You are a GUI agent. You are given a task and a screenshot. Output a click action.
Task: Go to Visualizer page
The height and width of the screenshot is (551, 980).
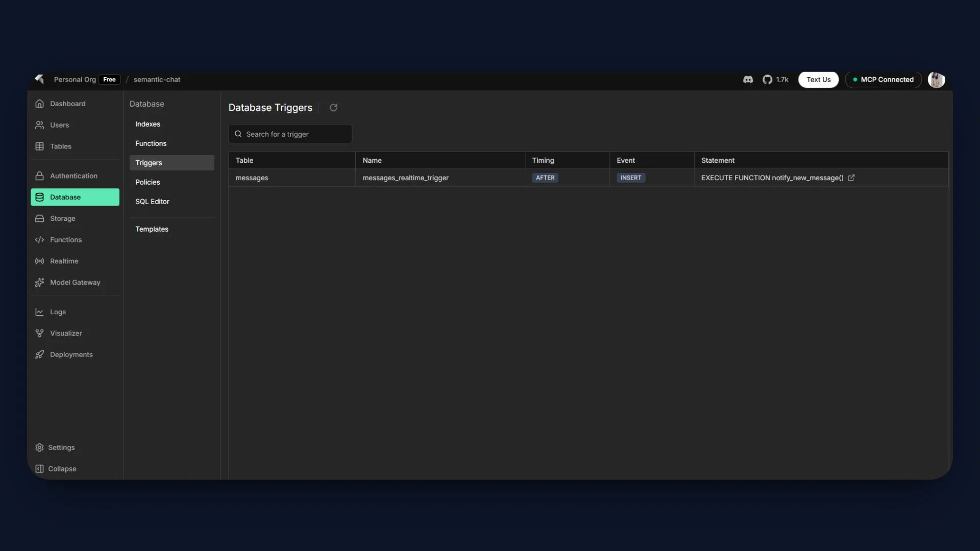pyautogui.click(x=66, y=333)
